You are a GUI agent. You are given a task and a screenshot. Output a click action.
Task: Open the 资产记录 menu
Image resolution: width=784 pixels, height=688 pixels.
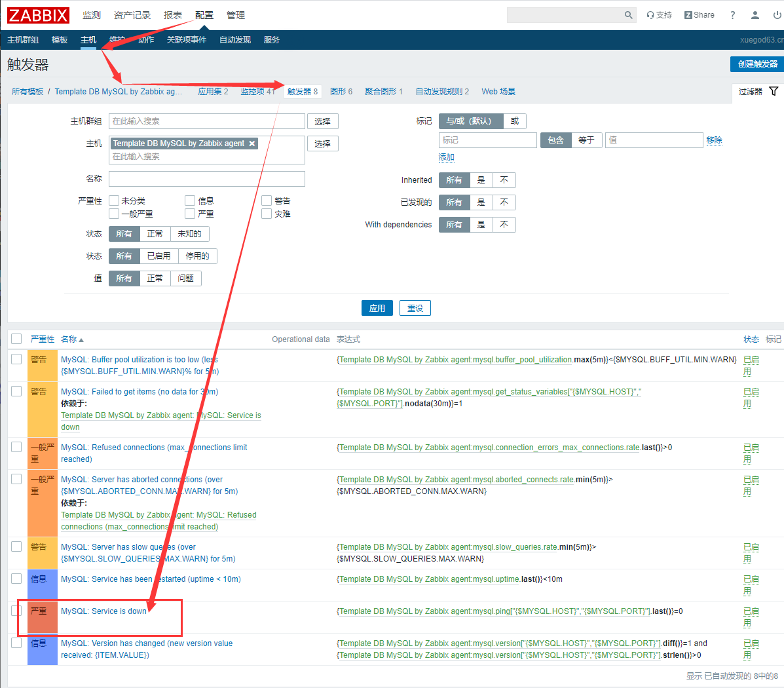[x=132, y=15]
